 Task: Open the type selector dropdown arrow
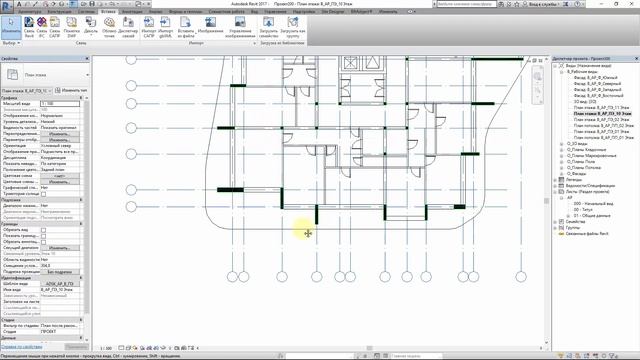tap(87, 75)
